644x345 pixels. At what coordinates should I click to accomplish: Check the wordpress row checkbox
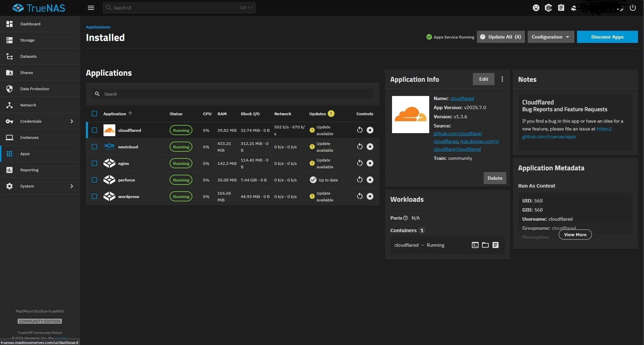point(94,196)
